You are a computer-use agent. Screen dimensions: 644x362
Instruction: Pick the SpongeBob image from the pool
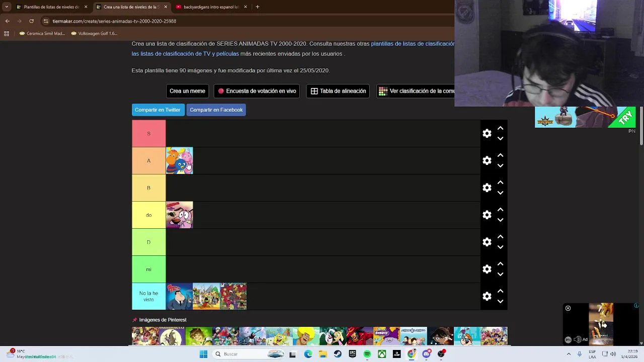[279, 336]
